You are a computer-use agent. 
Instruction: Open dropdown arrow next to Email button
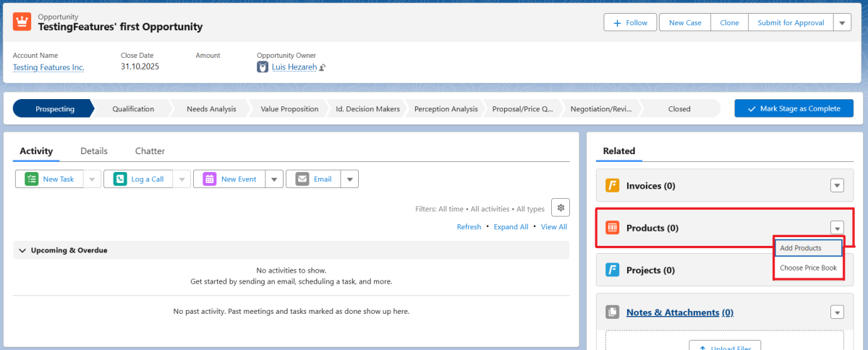(349, 179)
